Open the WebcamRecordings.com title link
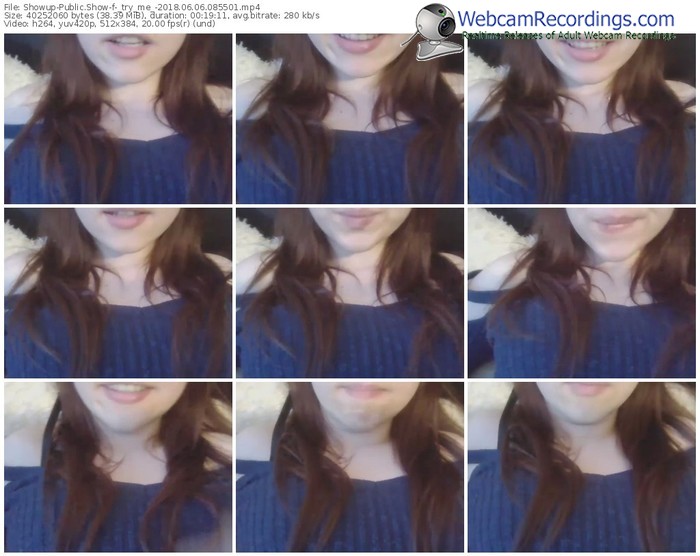The width and height of the screenshot is (700, 556). pos(567,18)
